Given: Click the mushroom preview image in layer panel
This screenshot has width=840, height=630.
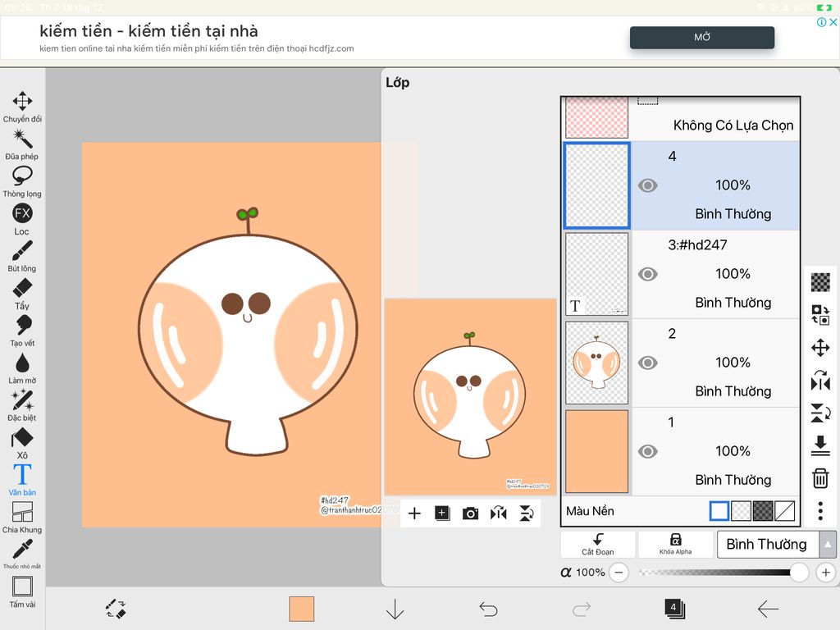Looking at the screenshot, I should (x=471, y=397).
